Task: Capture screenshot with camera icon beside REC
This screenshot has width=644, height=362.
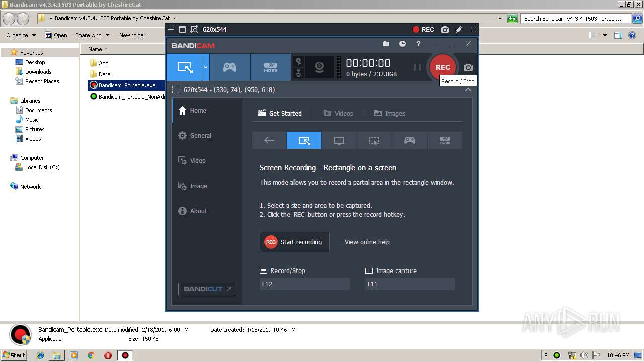Action: click(468, 67)
